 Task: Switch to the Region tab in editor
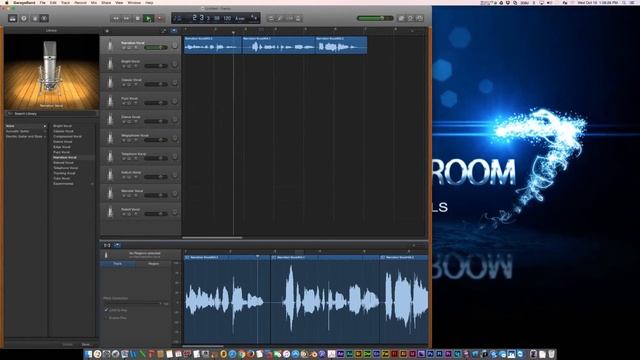coord(153,264)
